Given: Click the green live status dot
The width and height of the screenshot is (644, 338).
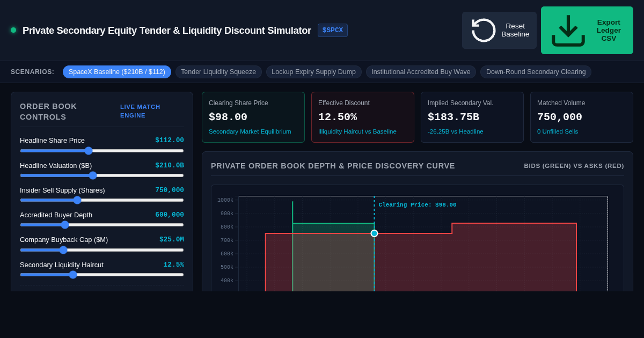Looking at the screenshot, I should tap(13, 30).
